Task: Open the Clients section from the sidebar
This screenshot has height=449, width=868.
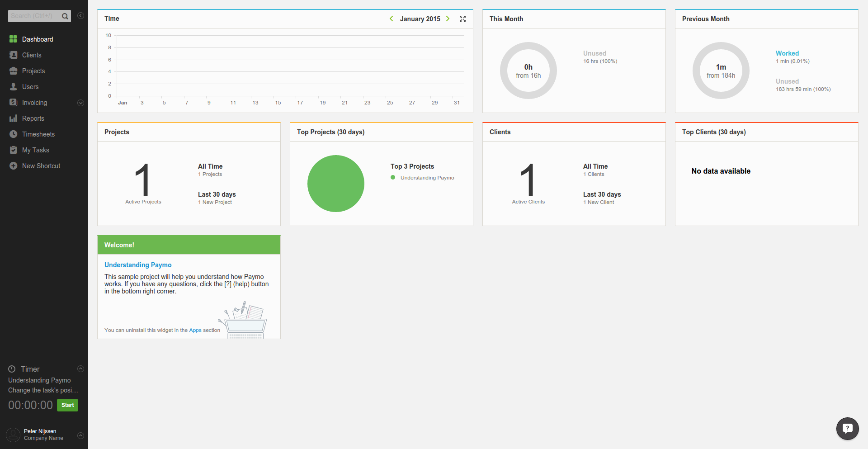Action: tap(32, 55)
